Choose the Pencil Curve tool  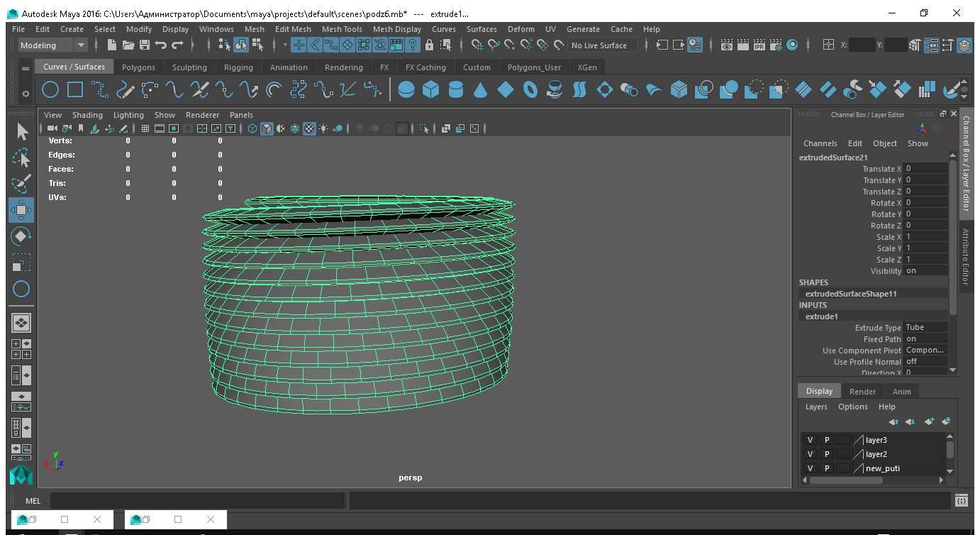(x=126, y=90)
